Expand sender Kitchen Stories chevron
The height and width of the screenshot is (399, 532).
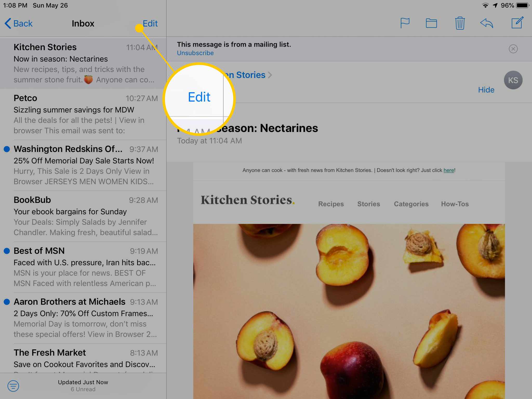(270, 75)
